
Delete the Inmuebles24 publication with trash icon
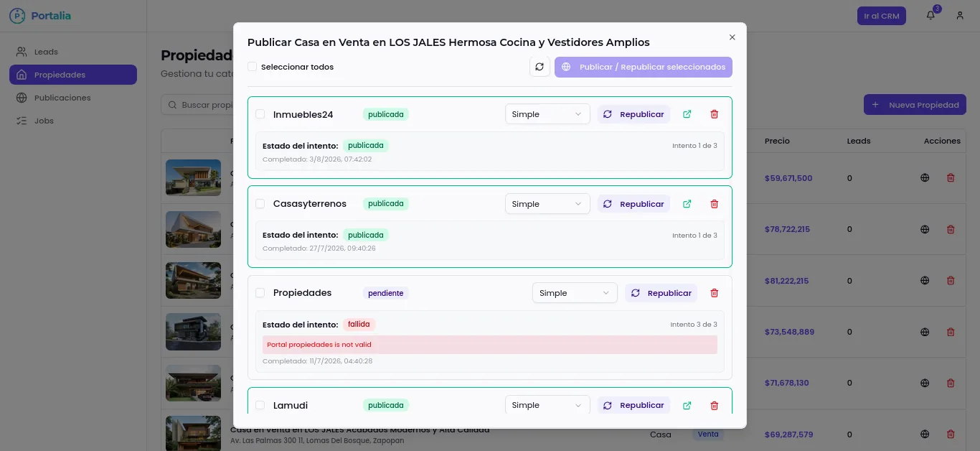714,114
